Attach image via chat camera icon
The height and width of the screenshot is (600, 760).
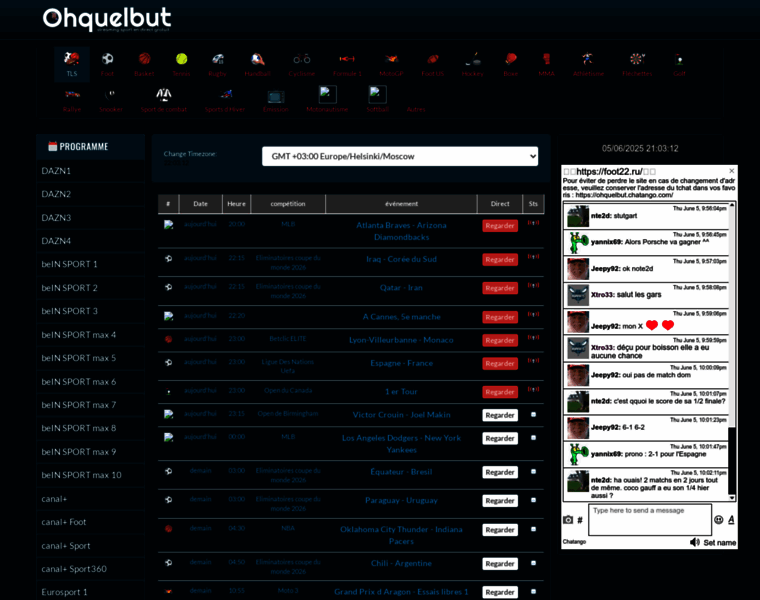[x=568, y=520]
